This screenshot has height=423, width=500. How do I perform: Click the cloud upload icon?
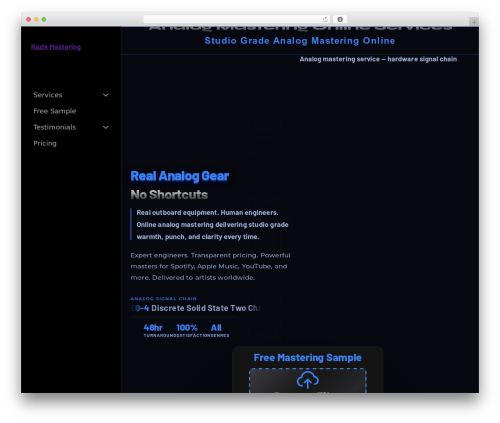point(308,380)
